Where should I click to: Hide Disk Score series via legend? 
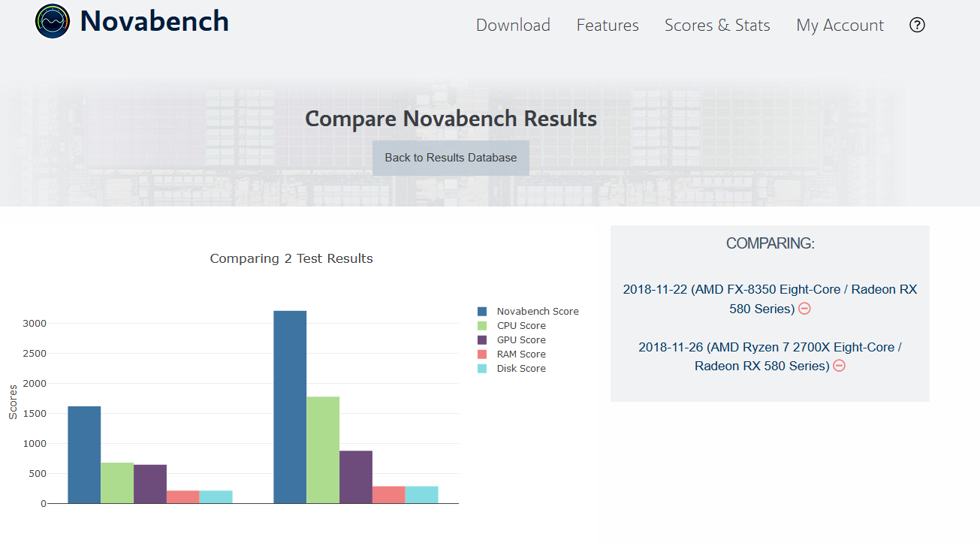coord(520,369)
